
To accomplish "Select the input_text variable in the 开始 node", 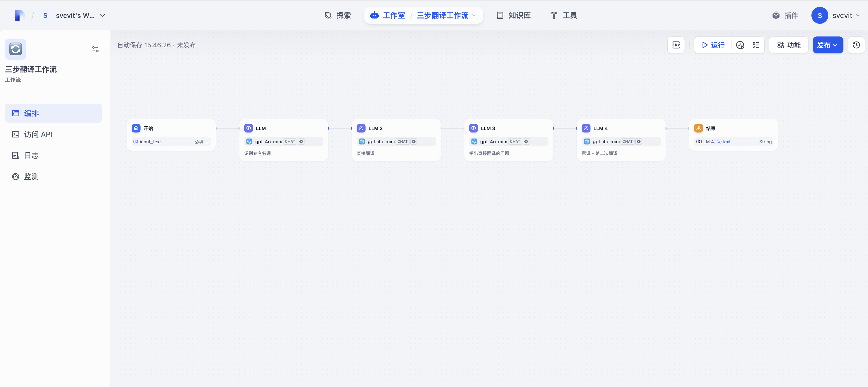I will point(150,142).
